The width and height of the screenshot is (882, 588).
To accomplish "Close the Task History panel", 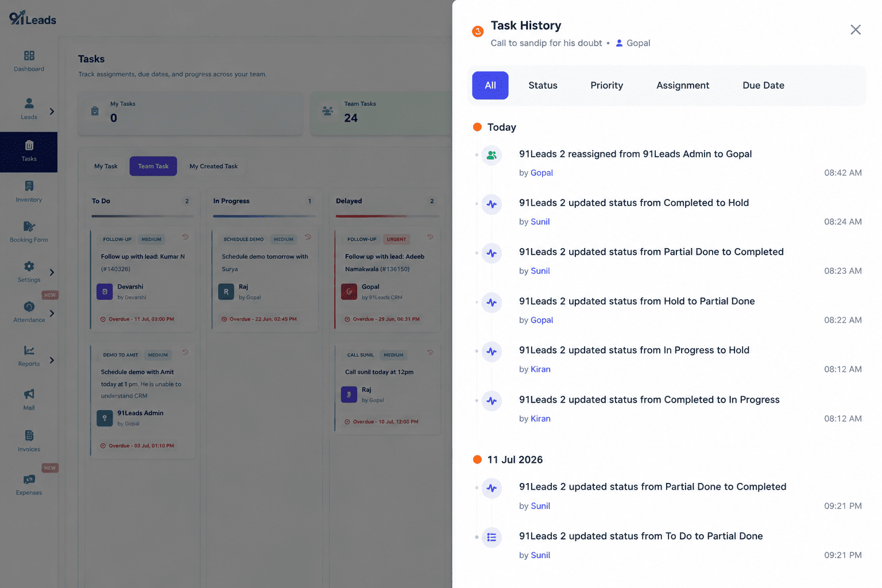I will tap(855, 30).
